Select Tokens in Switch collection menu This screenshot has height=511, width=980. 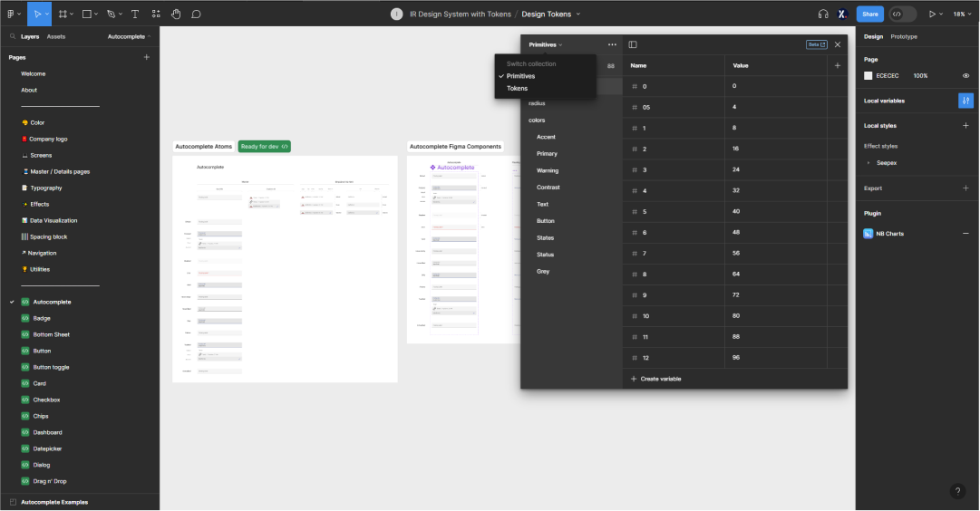517,89
